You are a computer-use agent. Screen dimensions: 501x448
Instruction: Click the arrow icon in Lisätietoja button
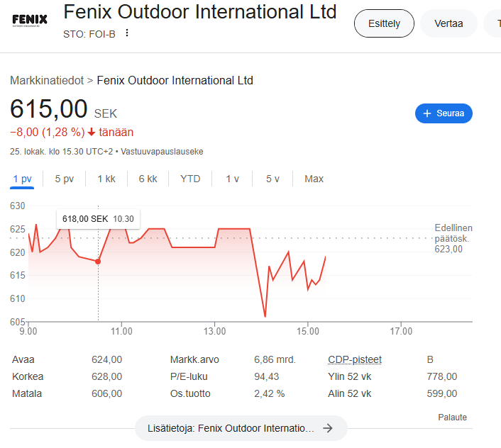(328, 428)
